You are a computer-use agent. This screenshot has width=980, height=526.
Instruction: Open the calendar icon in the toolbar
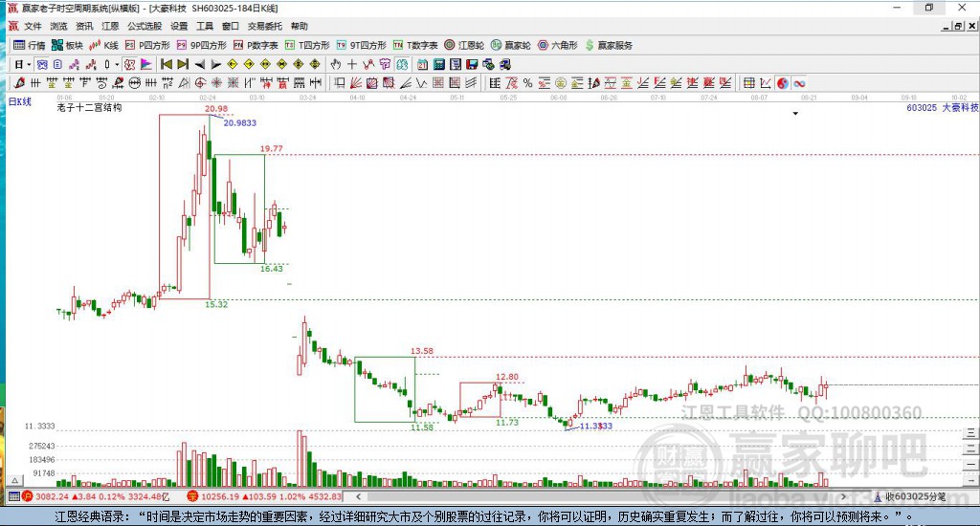pos(422,64)
